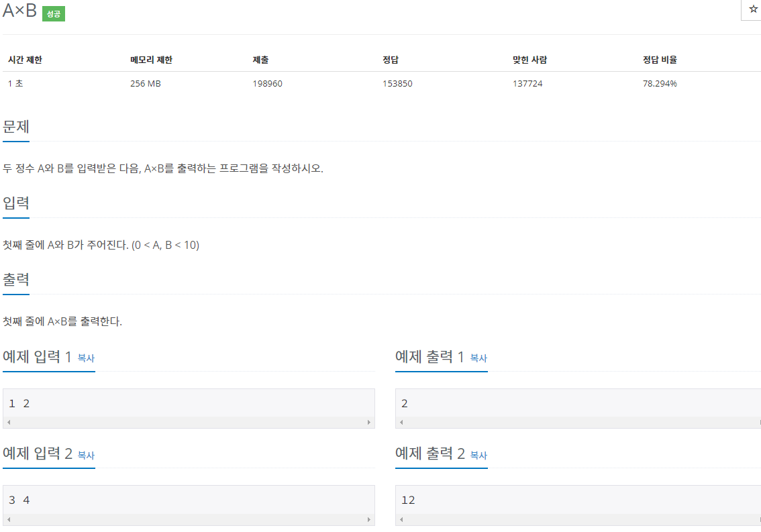Click the 메모리 제한 column header
This screenshot has width=761, height=532.
[x=152, y=60]
